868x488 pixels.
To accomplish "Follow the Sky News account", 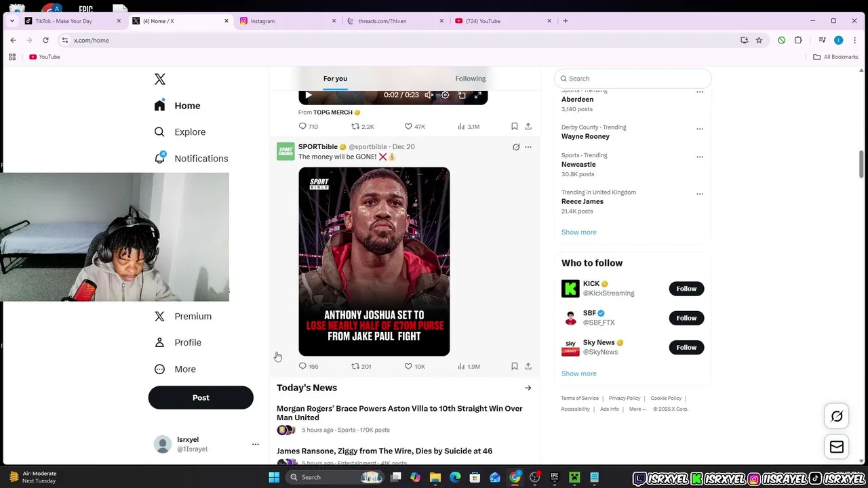I will [686, 348].
